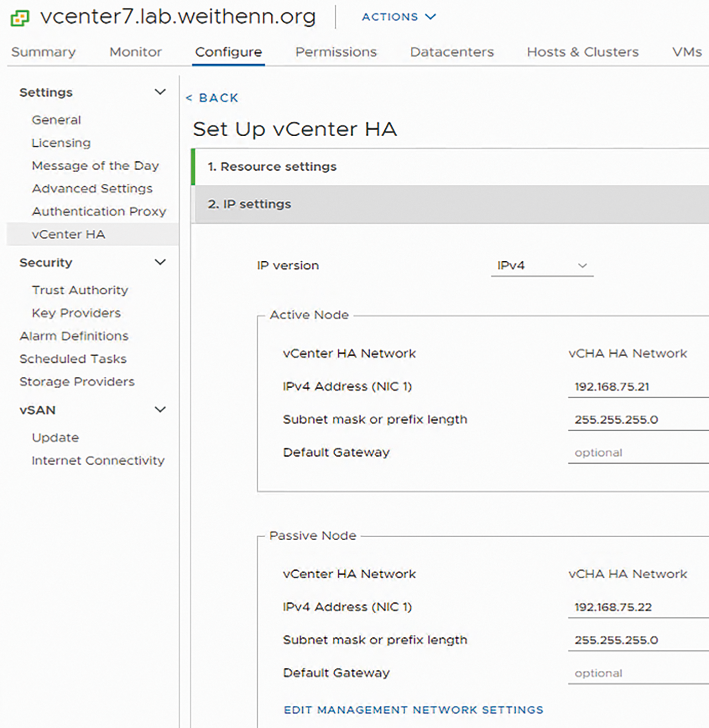Open the Datacenters tab
This screenshot has width=709, height=728.
(x=452, y=52)
